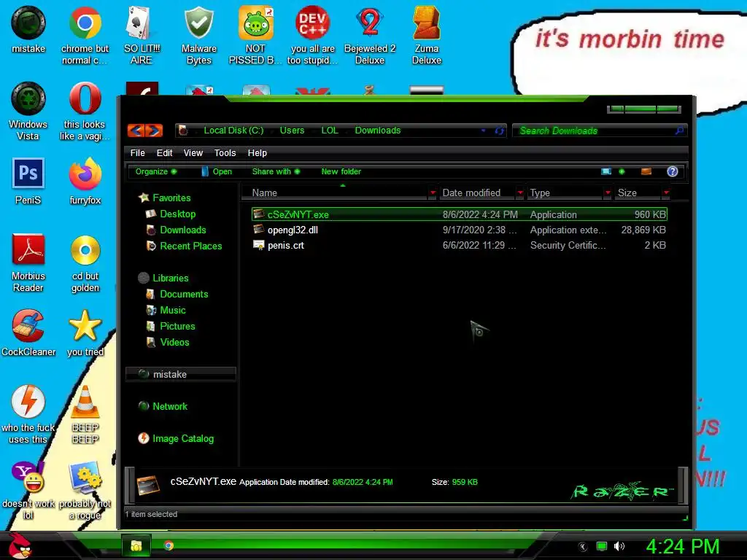This screenshot has width=747, height=560.
Task: Open the 'cd but golden' disc icon
Action: pyautogui.click(x=85, y=262)
